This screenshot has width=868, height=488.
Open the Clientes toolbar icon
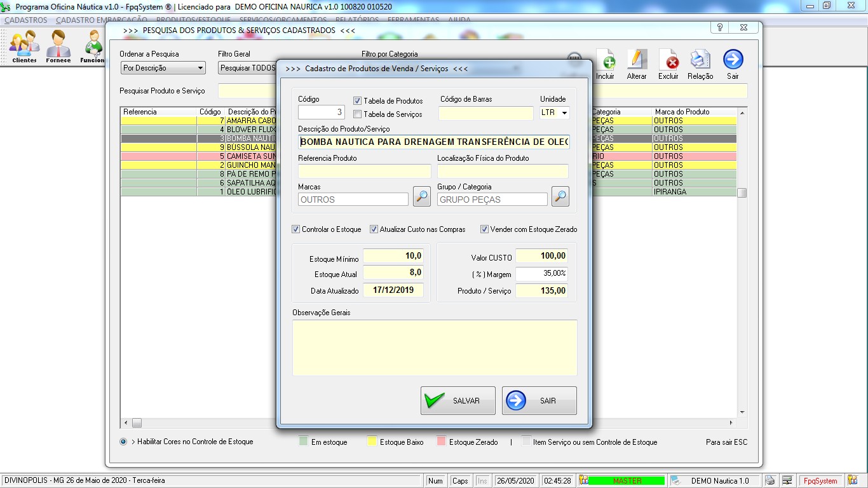coord(24,46)
